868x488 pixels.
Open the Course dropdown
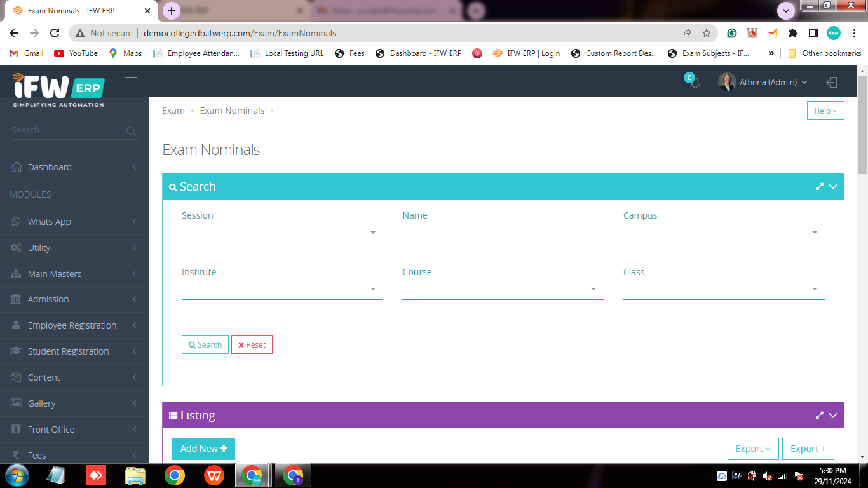coord(503,290)
